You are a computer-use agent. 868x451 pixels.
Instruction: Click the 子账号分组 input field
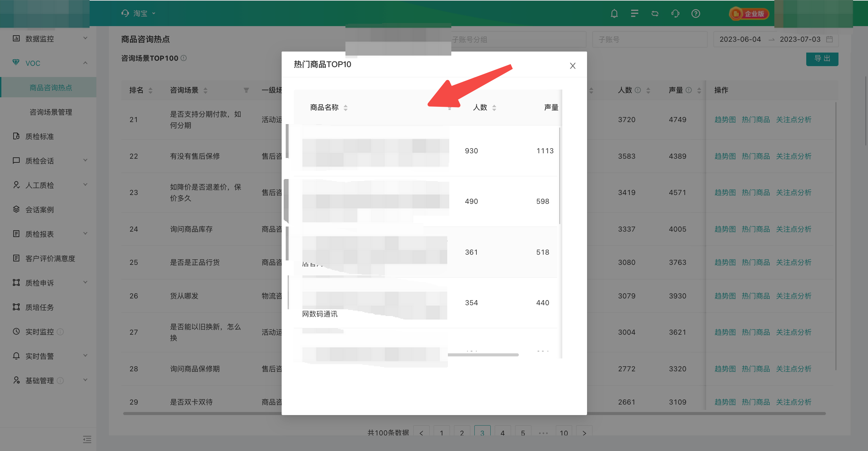point(518,39)
